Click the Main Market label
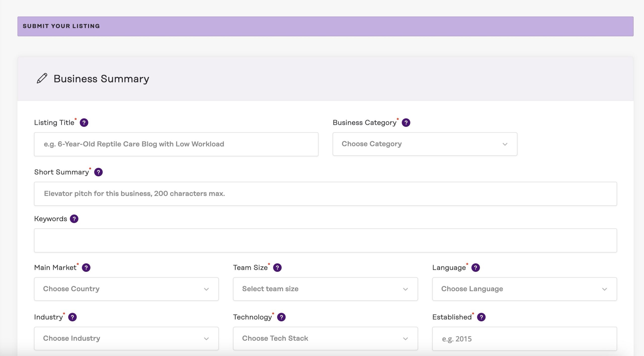 tap(55, 268)
